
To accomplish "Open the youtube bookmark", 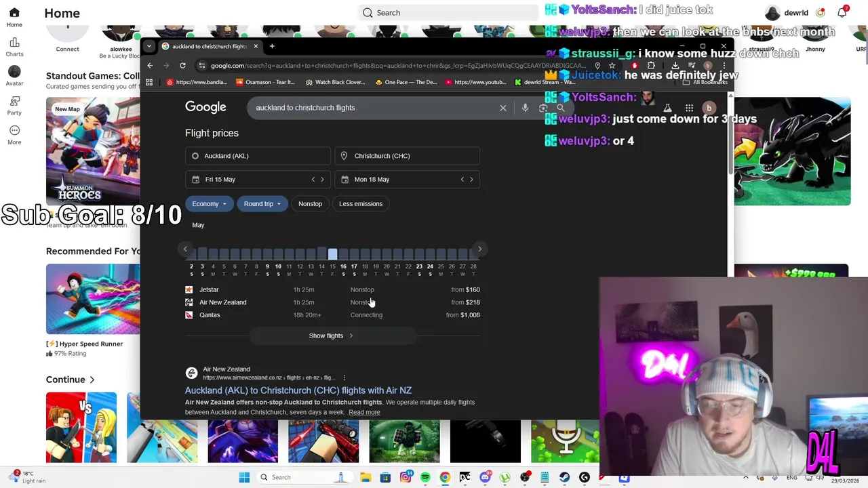I will pos(476,82).
